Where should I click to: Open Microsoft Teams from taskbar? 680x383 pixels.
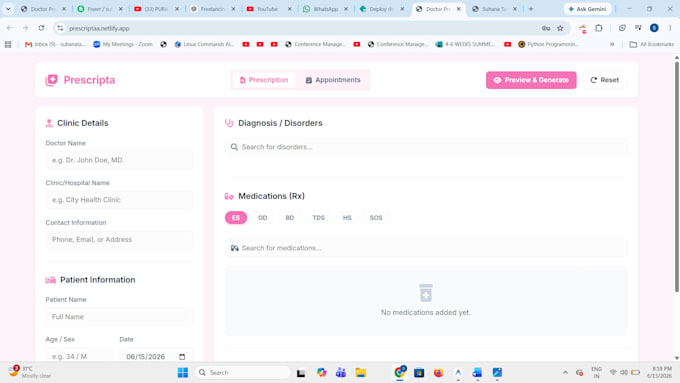[341, 373]
